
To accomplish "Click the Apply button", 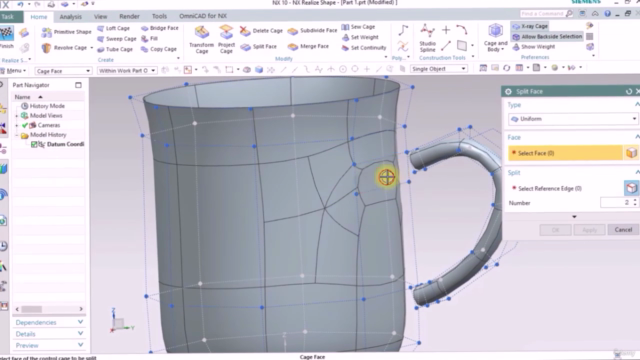I will (x=589, y=230).
